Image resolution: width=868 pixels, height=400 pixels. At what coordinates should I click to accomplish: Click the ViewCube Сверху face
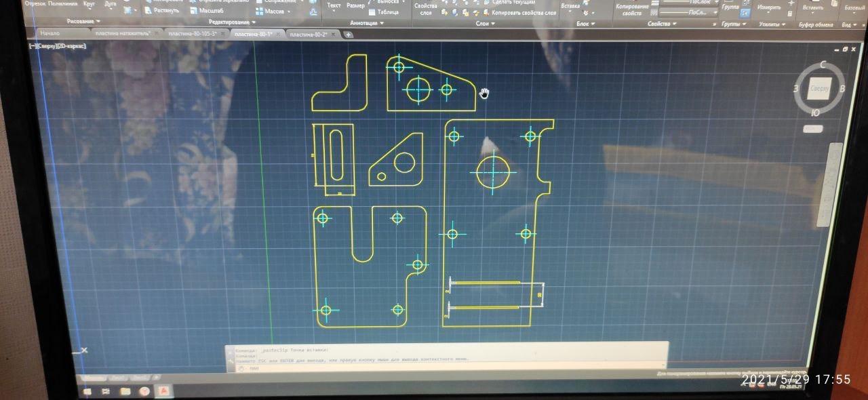point(819,89)
